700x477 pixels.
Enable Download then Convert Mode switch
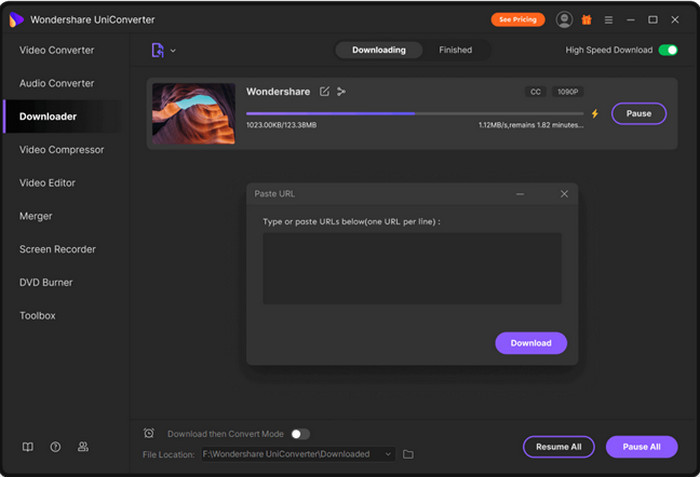300,434
